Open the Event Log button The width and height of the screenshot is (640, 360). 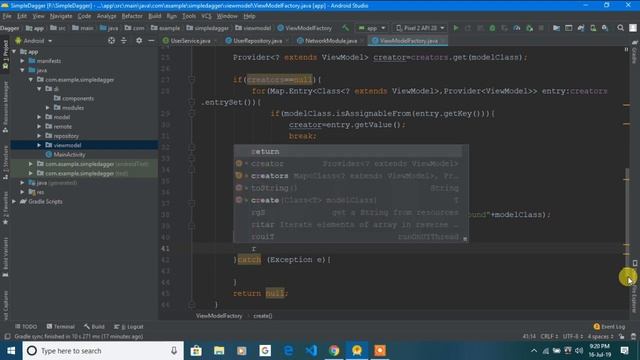tap(609, 327)
